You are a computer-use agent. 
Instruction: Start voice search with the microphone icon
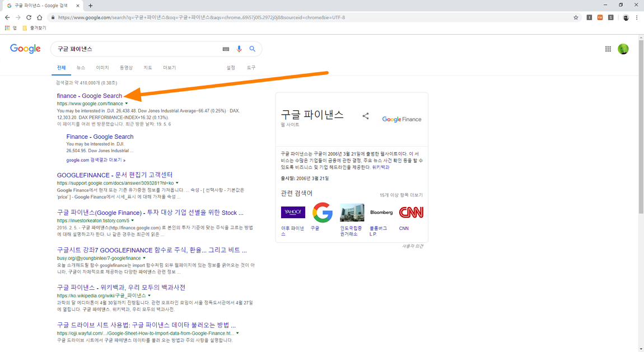pos(239,49)
